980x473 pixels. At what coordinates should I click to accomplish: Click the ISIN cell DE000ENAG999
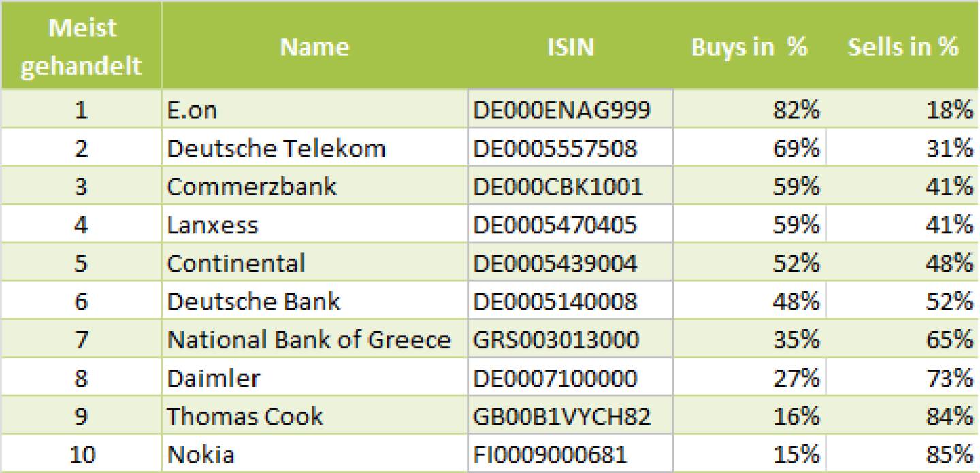tap(570, 109)
